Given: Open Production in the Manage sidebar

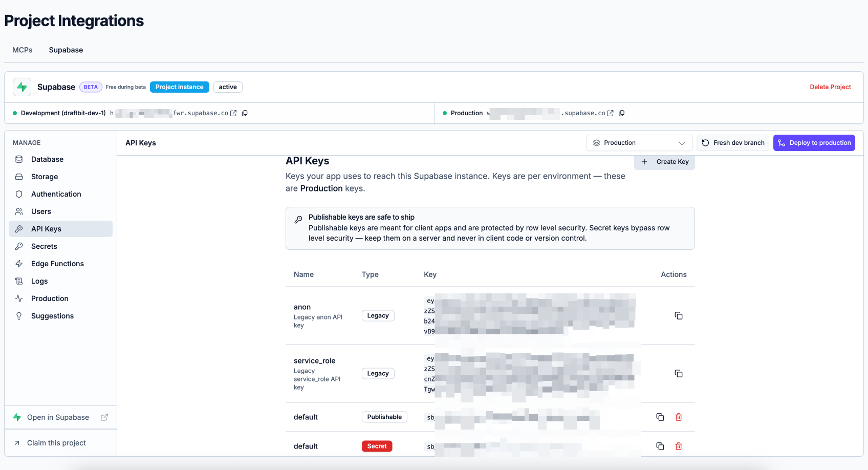Looking at the screenshot, I should pyautogui.click(x=60, y=298).
